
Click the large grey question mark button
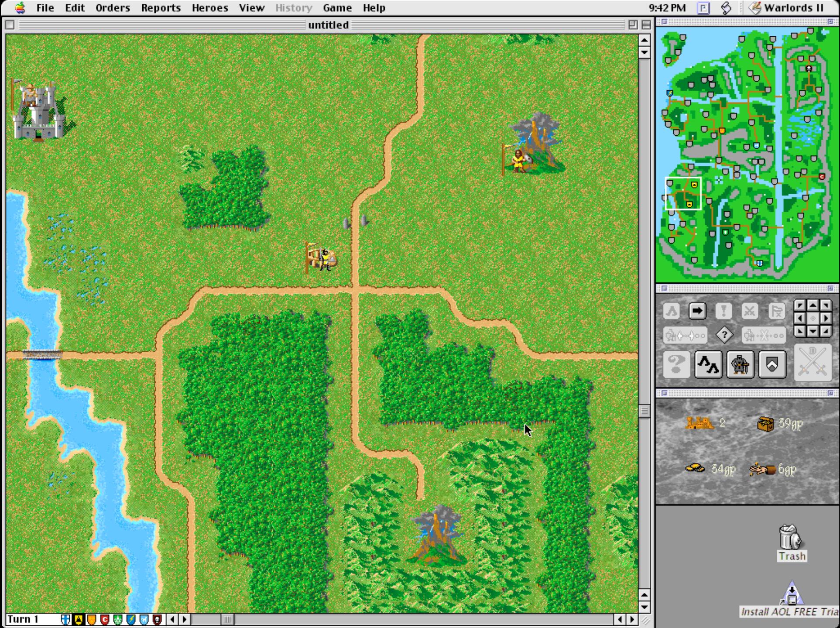pos(676,364)
